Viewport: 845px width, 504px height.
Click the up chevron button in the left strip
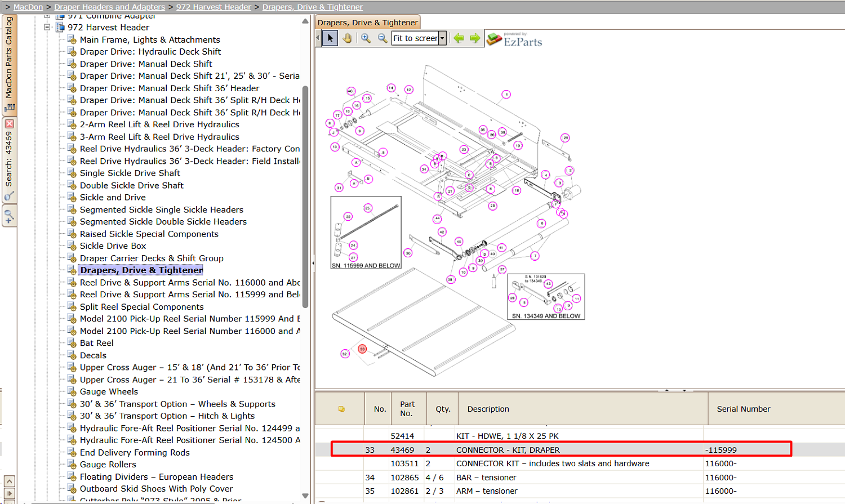[x=9, y=481]
